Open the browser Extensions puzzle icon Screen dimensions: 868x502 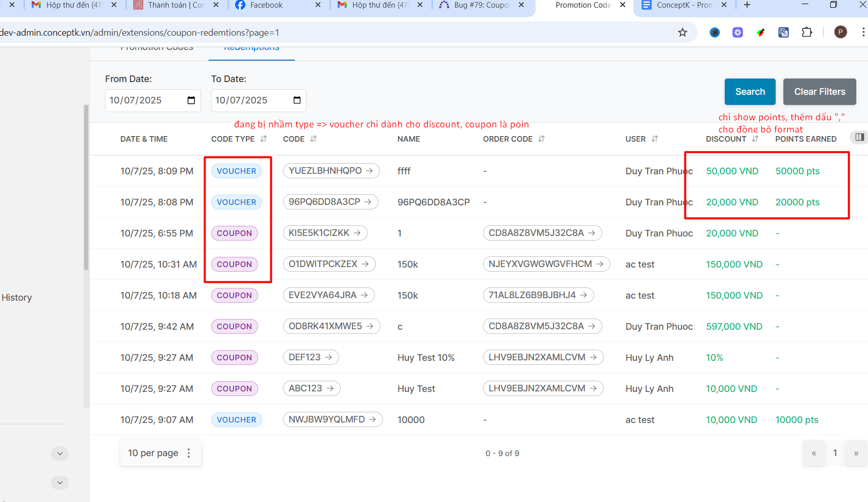[x=806, y=33]
